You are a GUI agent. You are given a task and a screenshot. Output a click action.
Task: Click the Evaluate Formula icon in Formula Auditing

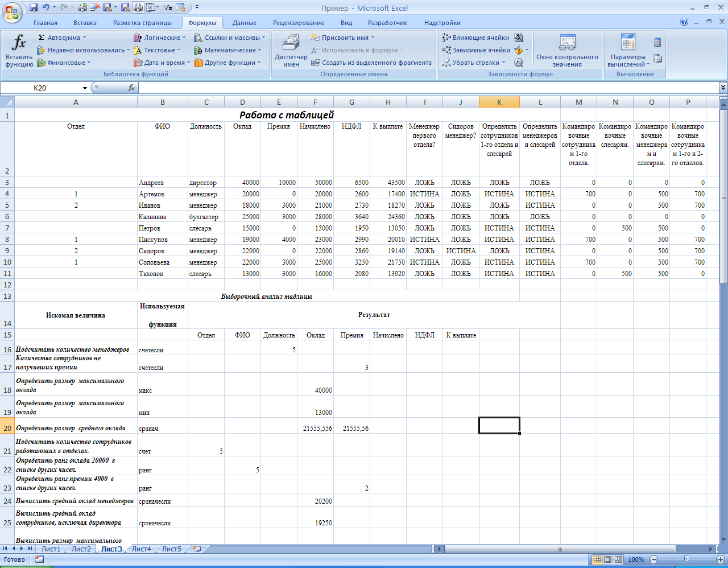(519, 63)
